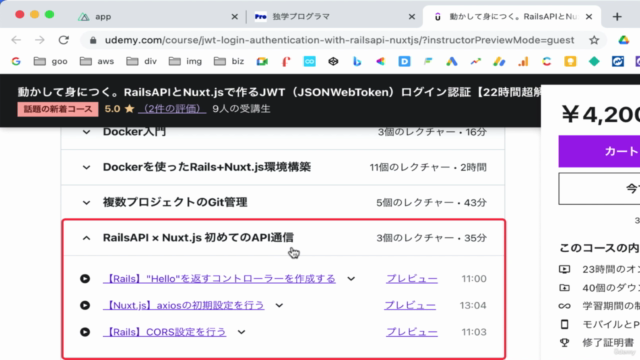Open the Google bookmark icon
This screenshot has width=640, height=360.
16,62
